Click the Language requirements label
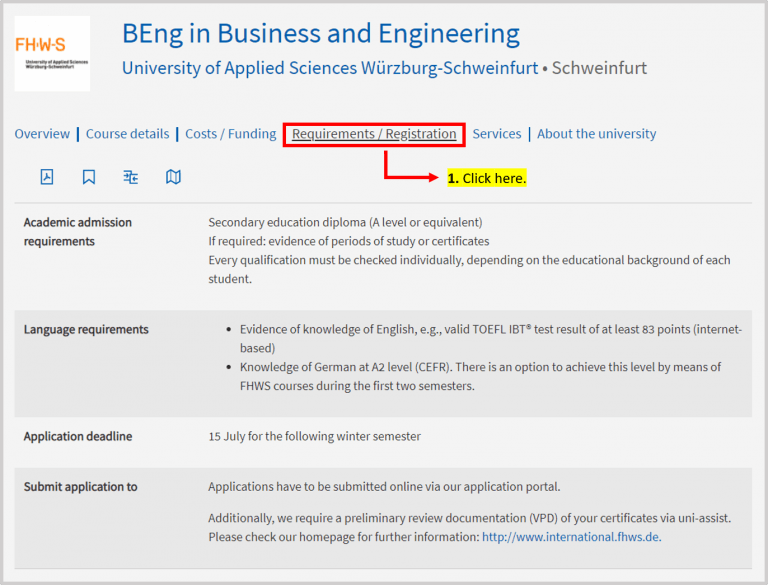 [86, 329]
